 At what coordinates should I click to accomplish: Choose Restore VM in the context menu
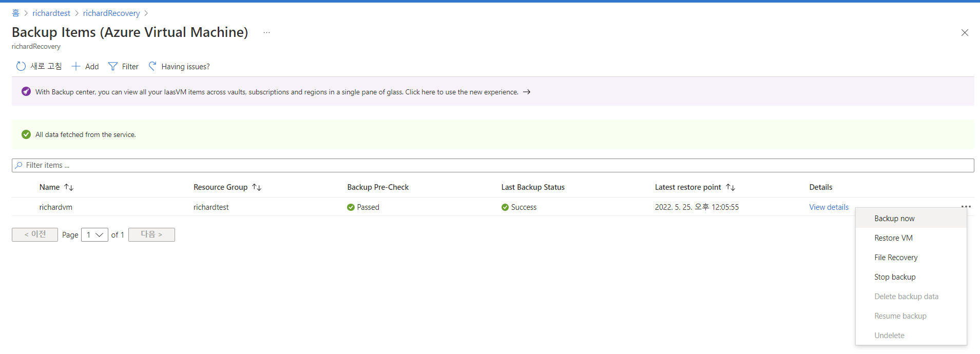point(911,238)
